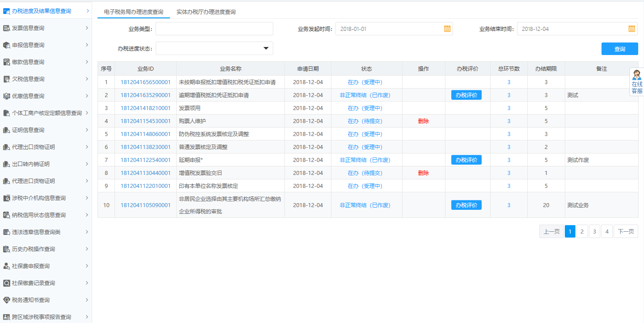Image resolution: width=644 pixels, height=323 pixels.
Task: Open the 税务通知书查询 icon
Action: 7,300
